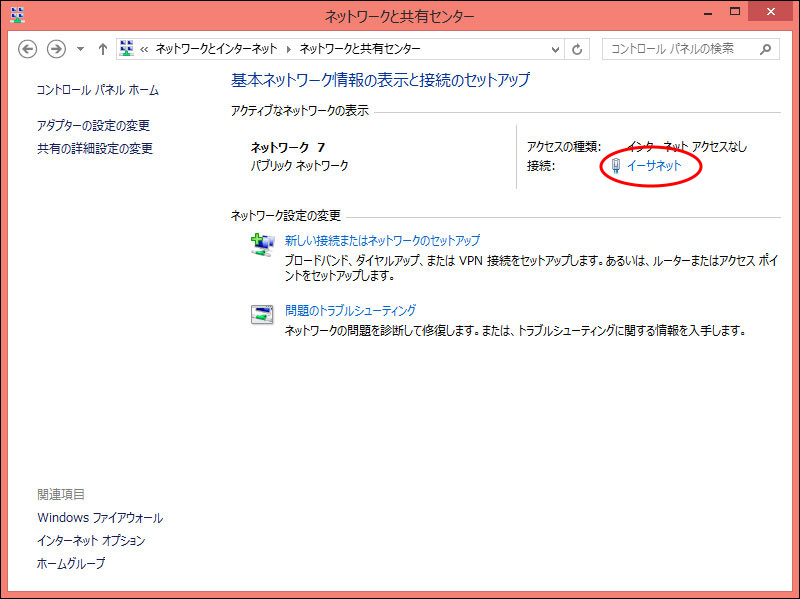Click the Ethernet plug icon next to イーサネット
The width and height of the screenshot is (800, 599).
coord(616,166)
